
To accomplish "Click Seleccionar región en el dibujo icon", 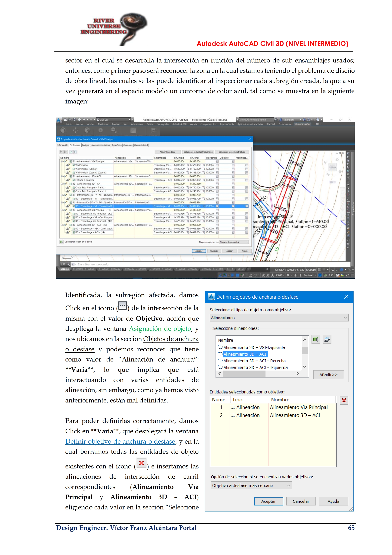I will (x=62, y=242).
